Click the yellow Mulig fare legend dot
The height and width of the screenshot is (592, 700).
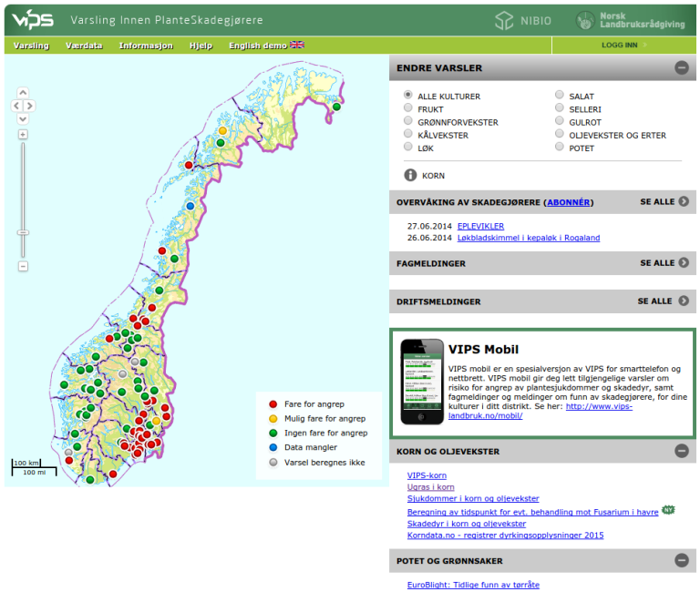point(273,419)
